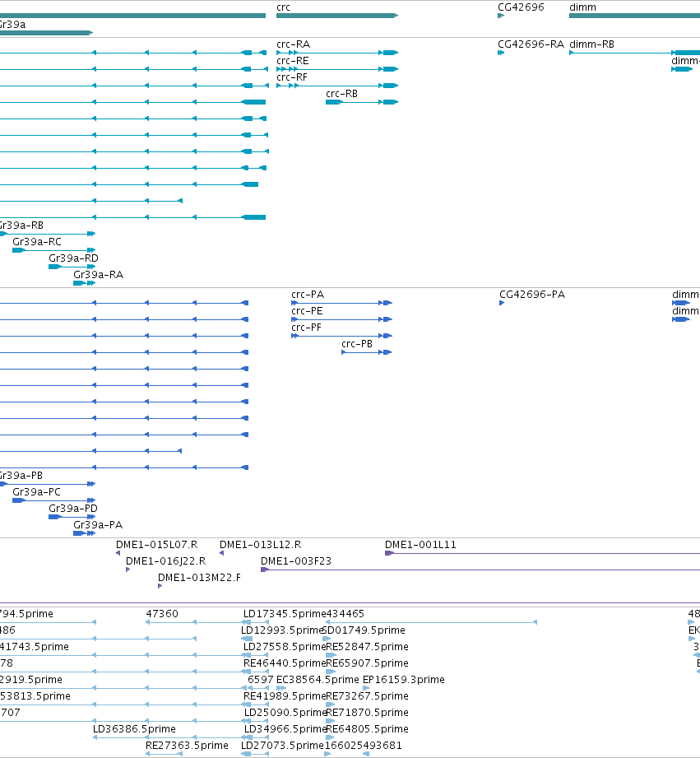Select the DME1-001L11 BAC feature
This screenshot has width=700, height=758.
(543, 553)
